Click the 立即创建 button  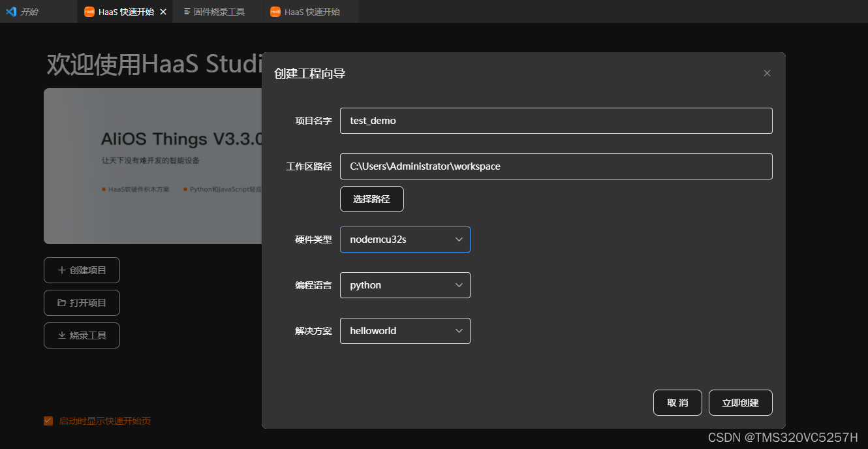741,403
